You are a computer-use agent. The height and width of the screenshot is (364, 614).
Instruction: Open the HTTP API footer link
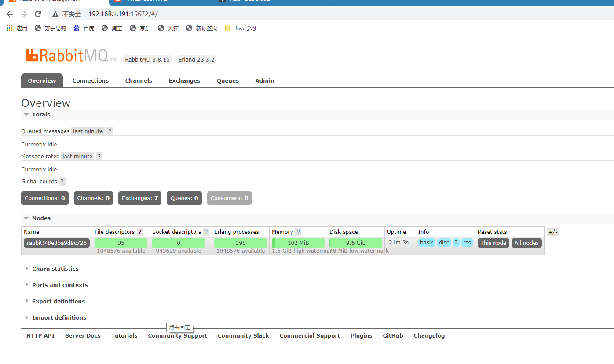coord(40,335)
